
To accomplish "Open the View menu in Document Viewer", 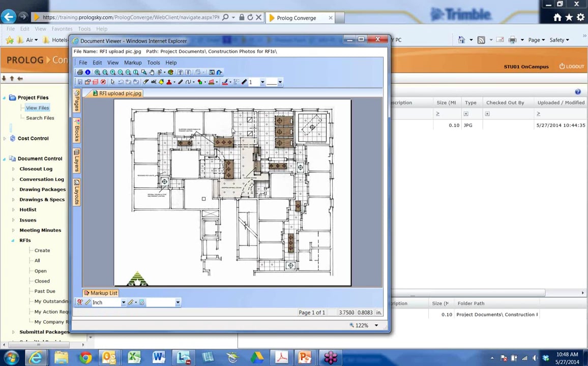I will [113, 63].
